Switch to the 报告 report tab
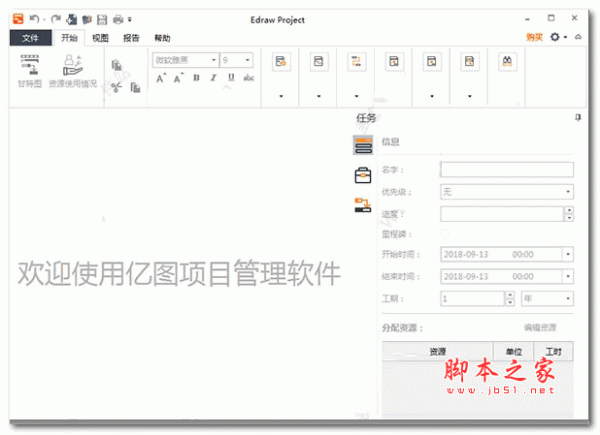Image resolution: width=600 pixels, height=435 pixels. tap(131, 38)
